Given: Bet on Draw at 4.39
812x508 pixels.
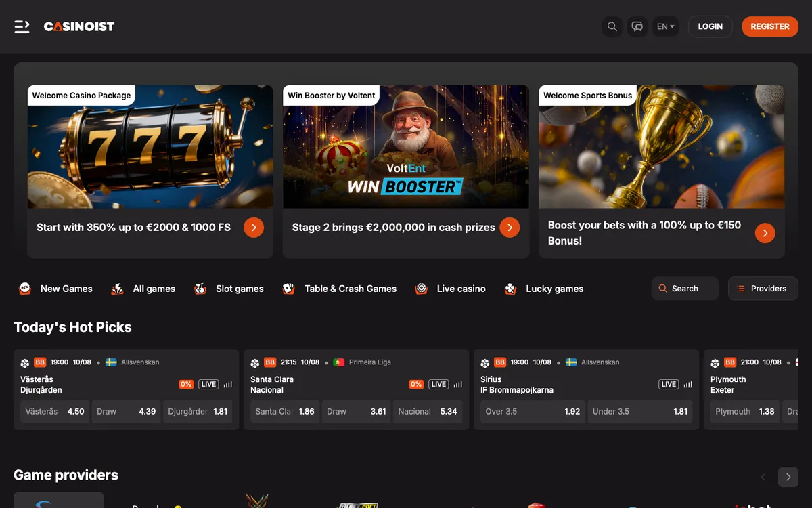Looking at the screenshot, I should [x=127, y=411].
